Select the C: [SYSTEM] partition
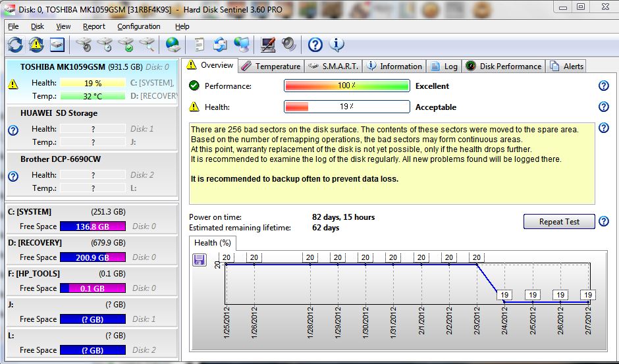This screenshot has height=364, width=619. (x=92, y=219)
